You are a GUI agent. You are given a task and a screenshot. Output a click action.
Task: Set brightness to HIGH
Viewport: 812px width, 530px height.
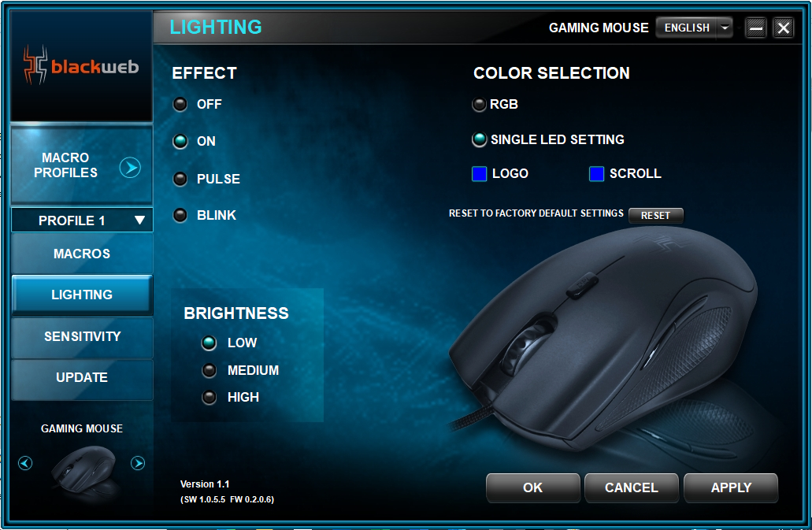point(209,397)
